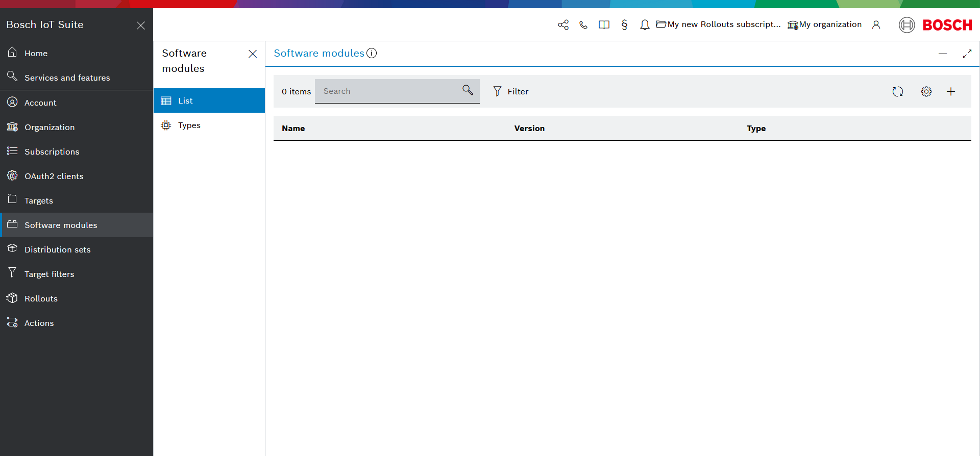Expand the Filter options
Screen dimensions: 980x456
coord(510,92)
